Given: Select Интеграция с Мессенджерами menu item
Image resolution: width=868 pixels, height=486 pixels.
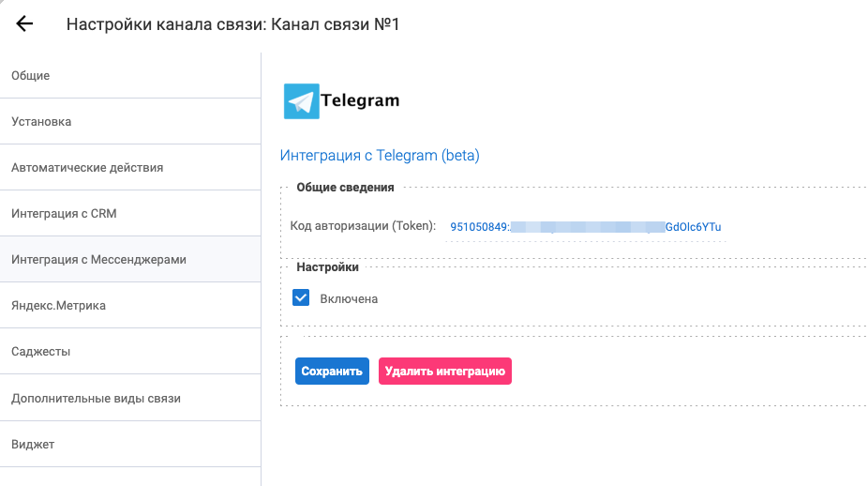Looking at the screenshot, I should click(x=98, y=260).
